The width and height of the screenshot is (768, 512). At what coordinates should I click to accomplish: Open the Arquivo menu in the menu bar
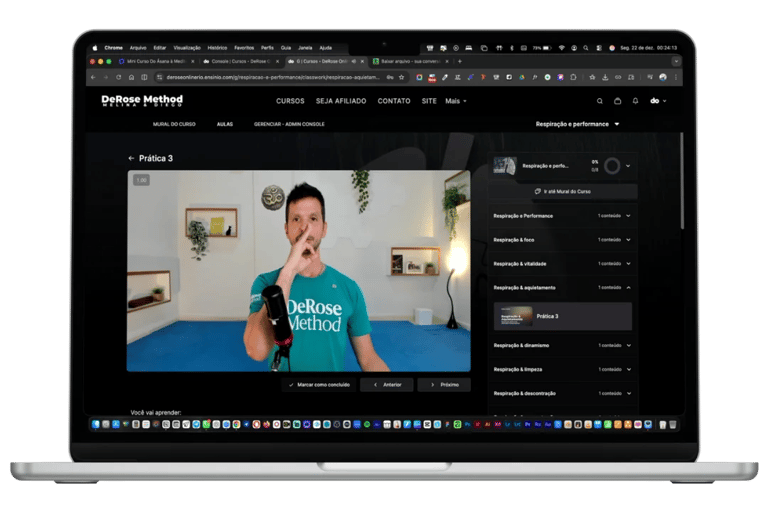coord(138,48)
